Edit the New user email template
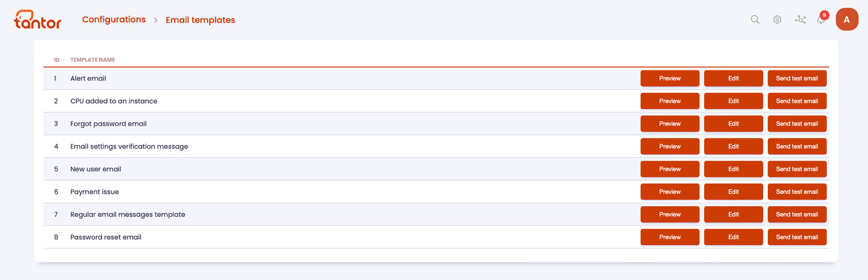The height and width of the screenshot is (280, 868). point(733,169)
